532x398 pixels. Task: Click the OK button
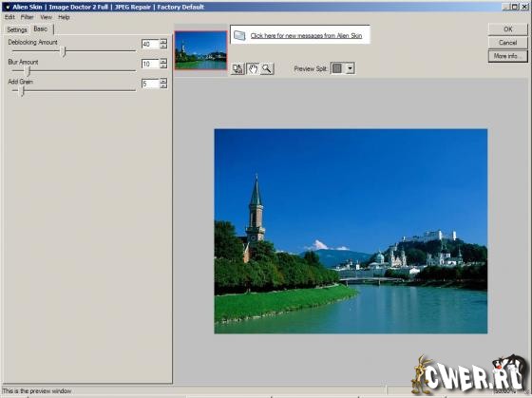tap(508, 29)
